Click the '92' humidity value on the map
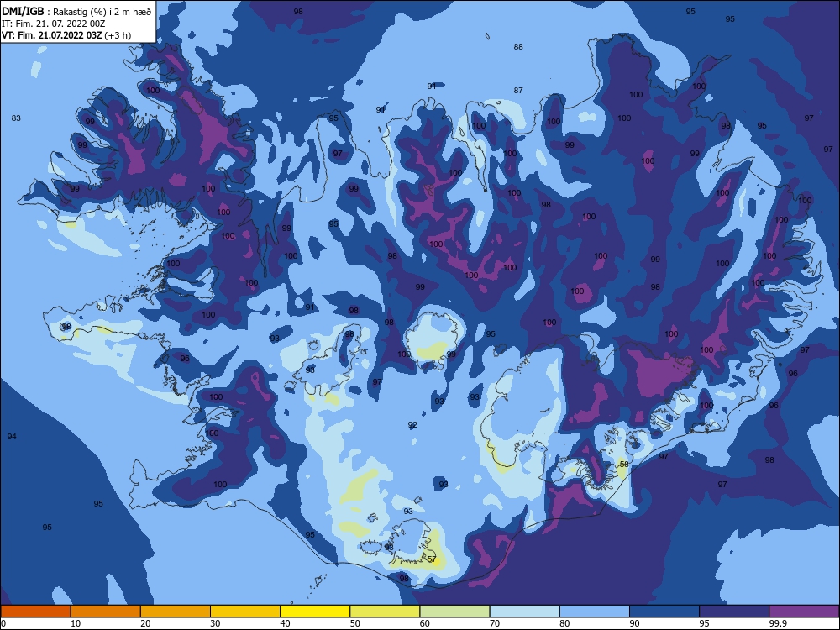840x630 pixels. [x=412, y=425]
